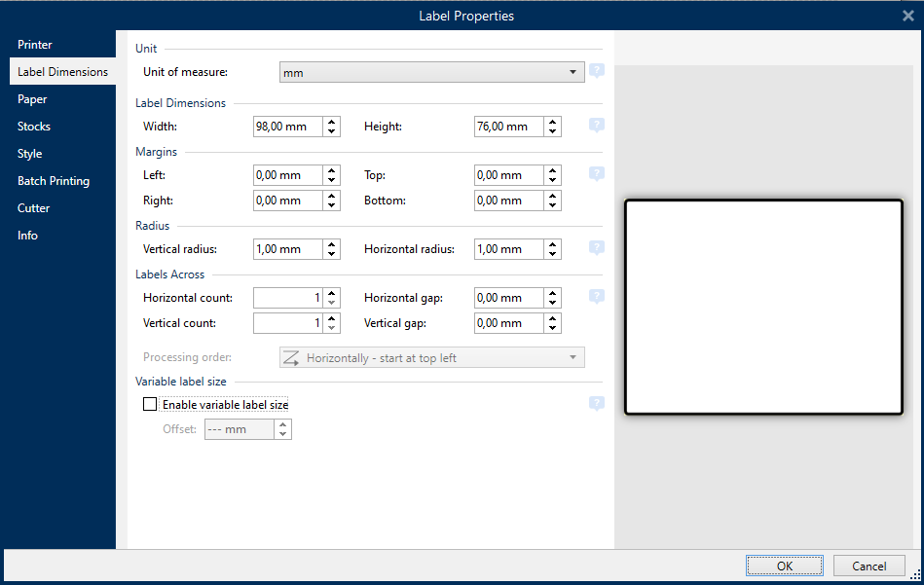Click the label preview thumbnail

[x=763, y=307]
